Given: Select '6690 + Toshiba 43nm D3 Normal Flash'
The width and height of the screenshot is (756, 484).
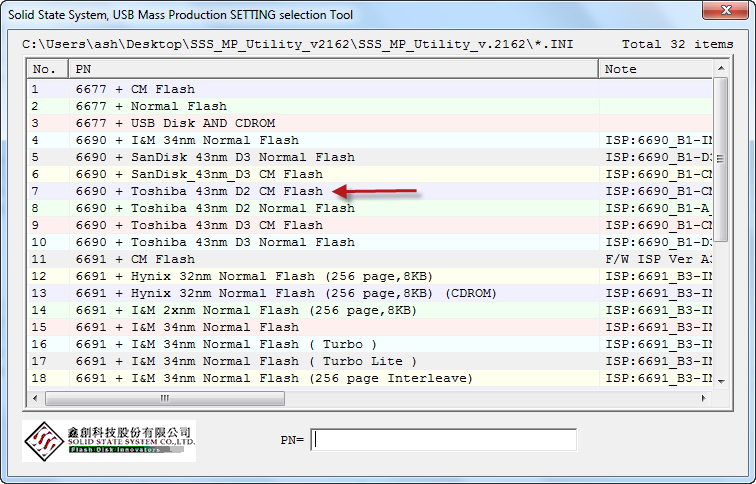Looking at the screenshot, I should pyautogui.click(x=370, y=242).
